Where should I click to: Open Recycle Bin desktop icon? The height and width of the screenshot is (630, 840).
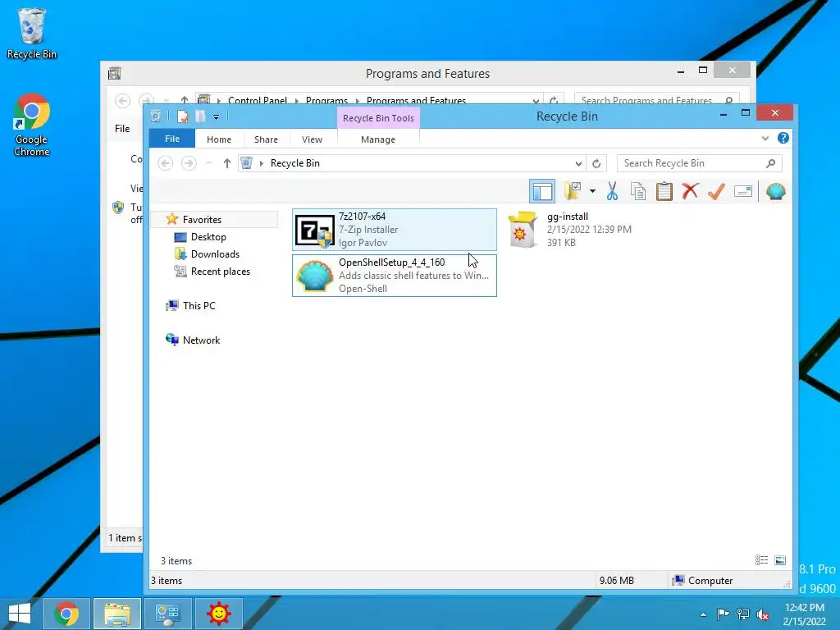tap(32, 33)
